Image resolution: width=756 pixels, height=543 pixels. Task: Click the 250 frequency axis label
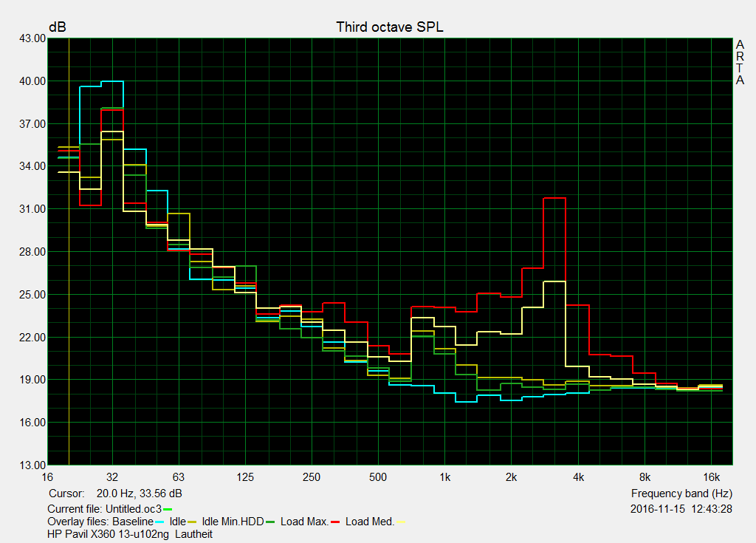click(x=312, y=477)
